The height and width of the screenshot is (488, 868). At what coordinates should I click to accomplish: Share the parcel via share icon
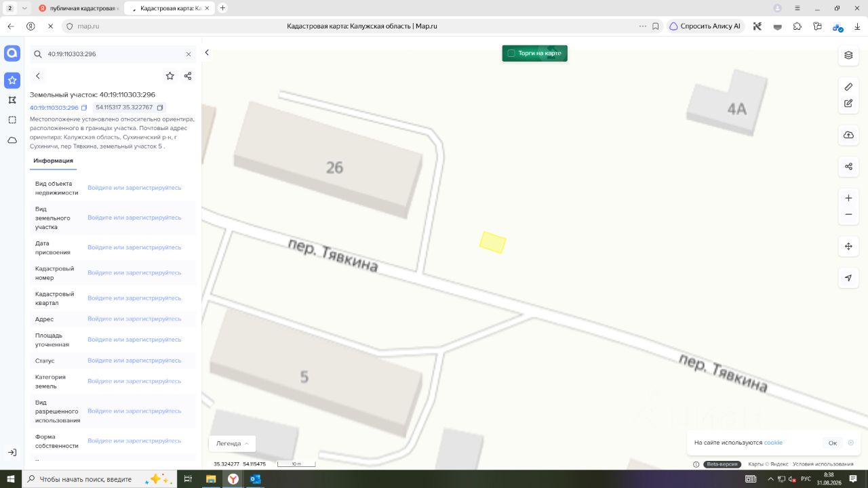point(188,76)
